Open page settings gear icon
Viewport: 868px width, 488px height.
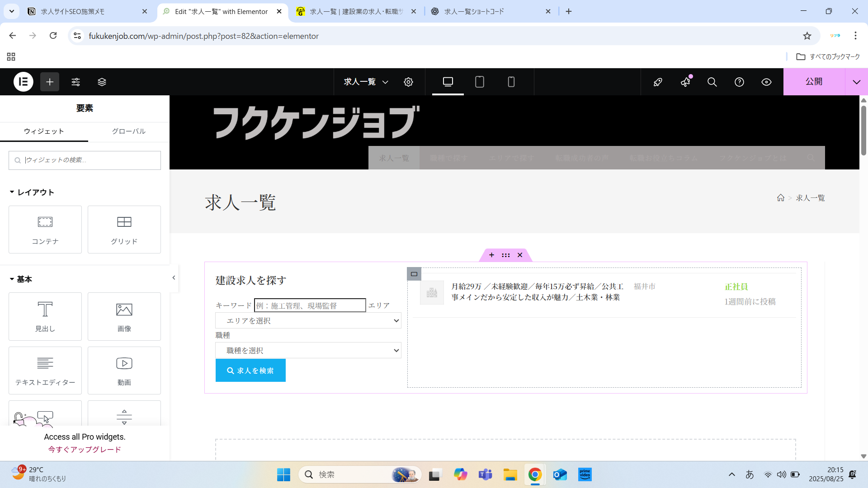tap(408, 82)
